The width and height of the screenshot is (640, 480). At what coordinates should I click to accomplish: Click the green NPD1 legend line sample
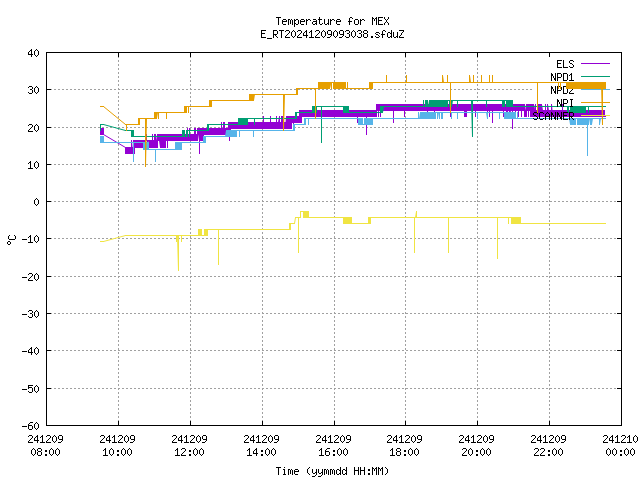595,76
